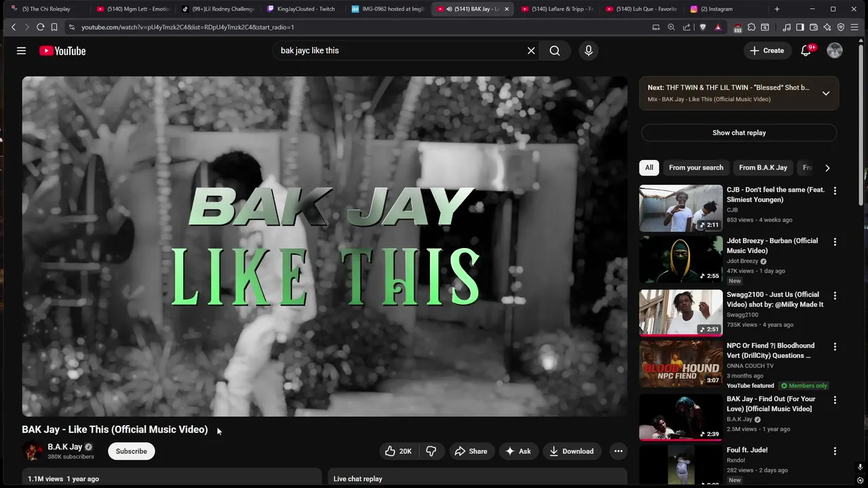The width and height of the screenshot is (868, 488).
Task: Go back in browser history
Action: pyautogui.click(x=14, y=27)
